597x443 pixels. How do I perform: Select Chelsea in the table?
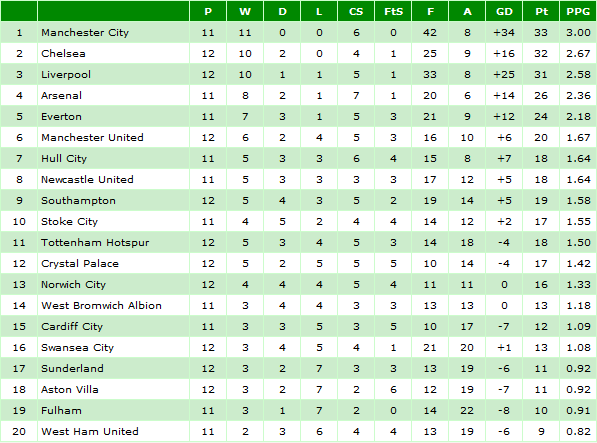63,54
